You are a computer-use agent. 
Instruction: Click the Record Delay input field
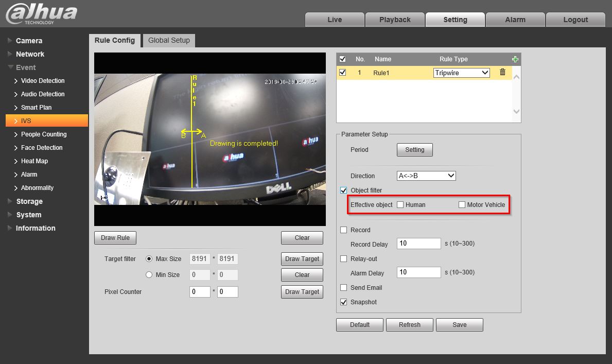coord(418,244)
